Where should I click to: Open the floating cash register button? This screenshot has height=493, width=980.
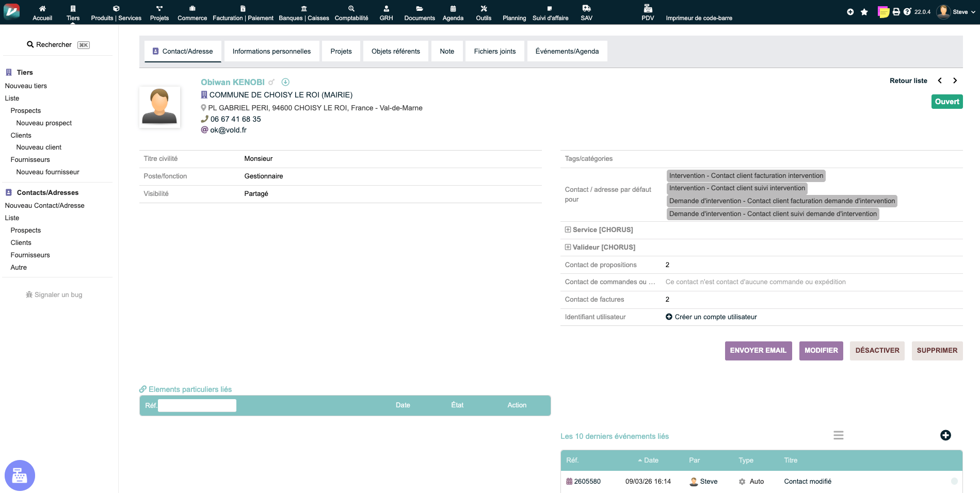20,475
